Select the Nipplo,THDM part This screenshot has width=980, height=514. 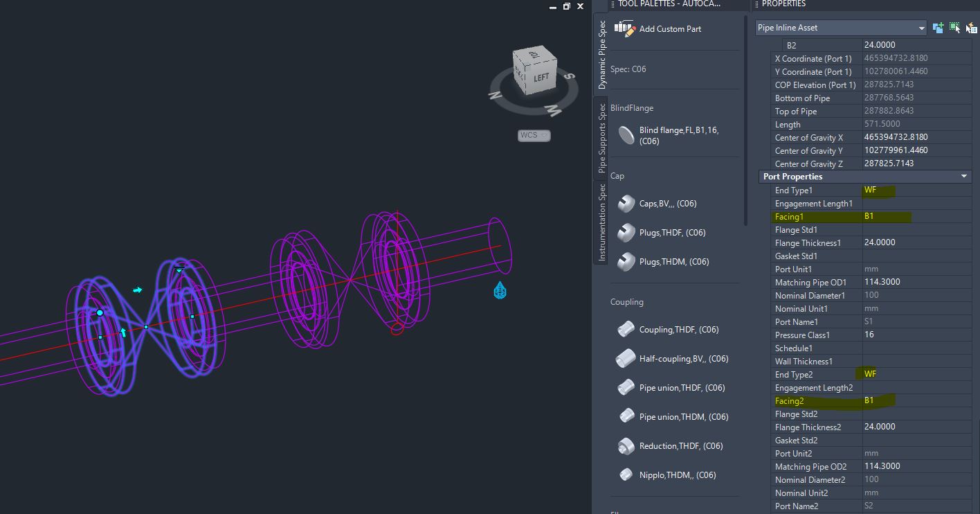click(662, 475)
